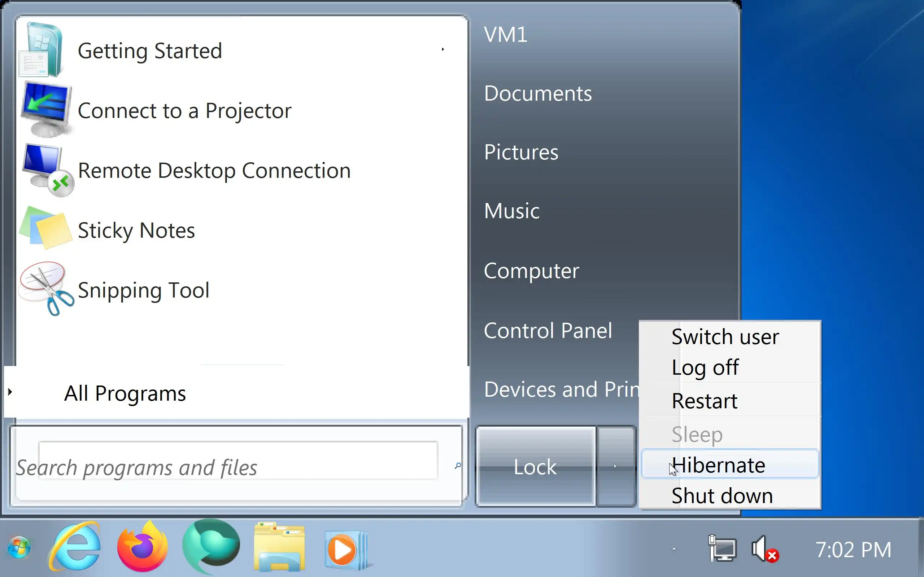The image size is (924, 577).
Task: Open Control Panel link
Action: [548, 330]
